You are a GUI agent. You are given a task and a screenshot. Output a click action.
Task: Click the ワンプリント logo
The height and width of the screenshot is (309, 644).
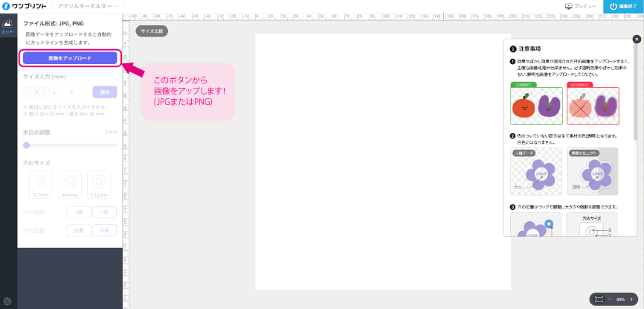coord(25,6)
